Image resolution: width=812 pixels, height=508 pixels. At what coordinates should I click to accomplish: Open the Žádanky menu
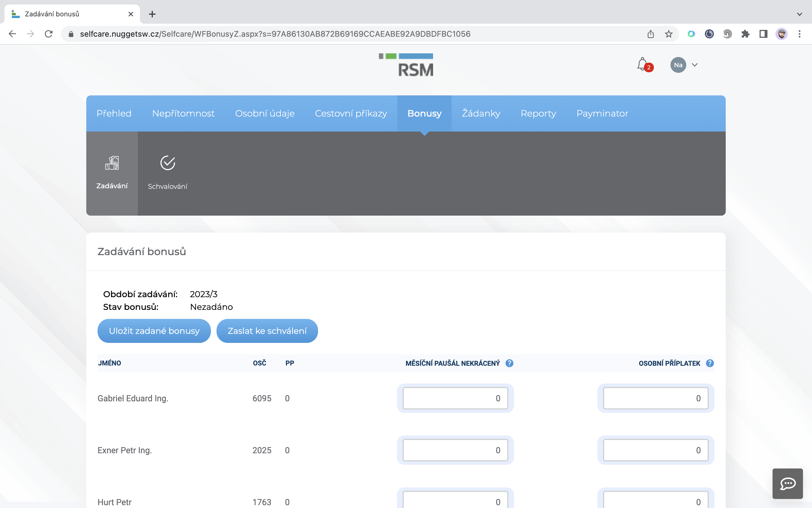click(481, 113)
